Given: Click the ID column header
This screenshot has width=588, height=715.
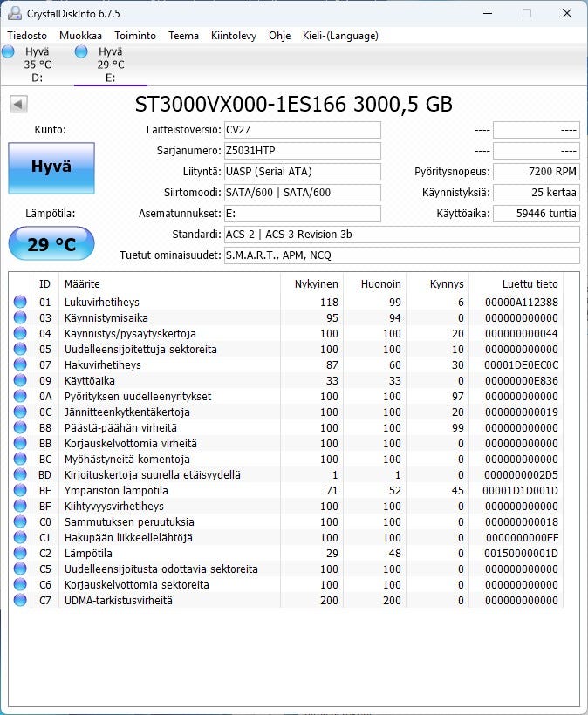Looking at the screenshot, I should (x=44, y=283).
